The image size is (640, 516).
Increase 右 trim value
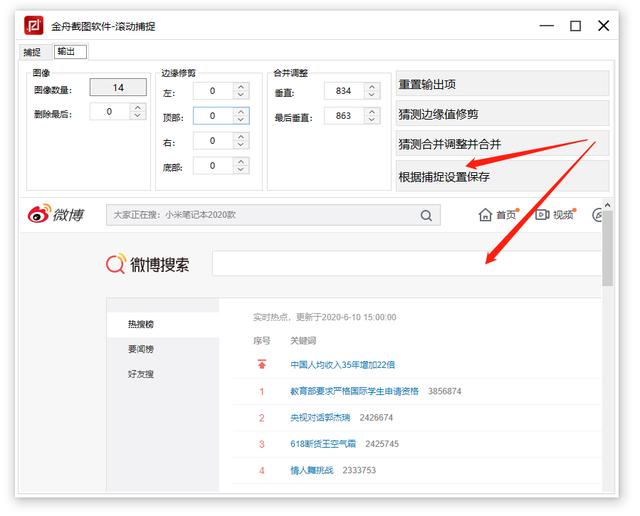pyautogui.click(x=241, y=137)
